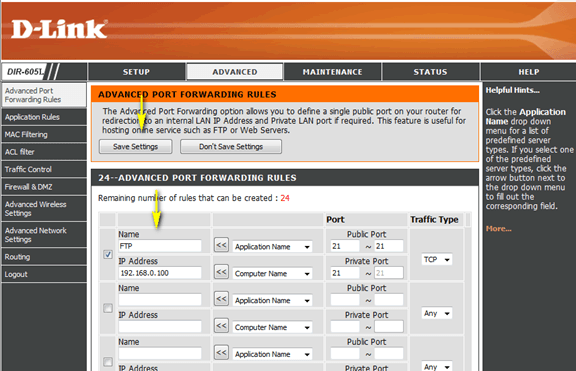Click the << arrow in third rule's Application Name row
Viewport: 576px width, 371px height.
pyautogui.click(x=221, y=353)
